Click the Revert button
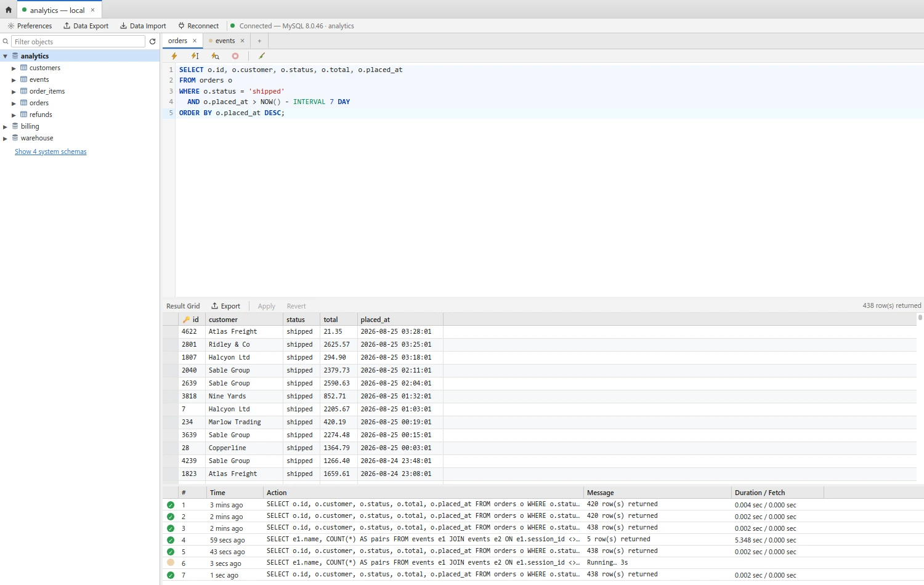The height and width of the screenshot is (585, 924). (x=296, y=306)
